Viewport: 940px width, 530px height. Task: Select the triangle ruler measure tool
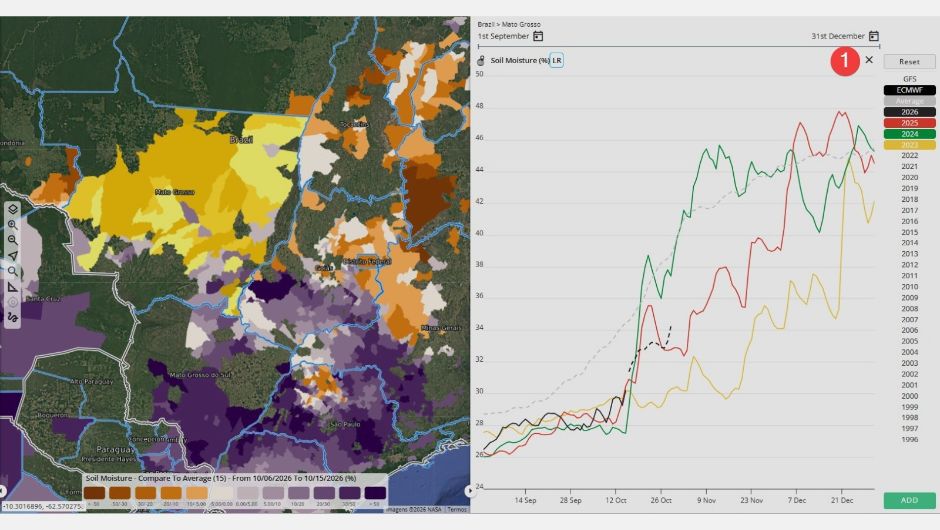pos(13,287)
